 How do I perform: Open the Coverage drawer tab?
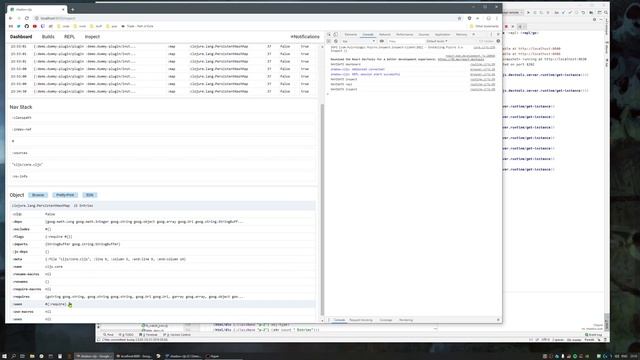coord(386,320)
